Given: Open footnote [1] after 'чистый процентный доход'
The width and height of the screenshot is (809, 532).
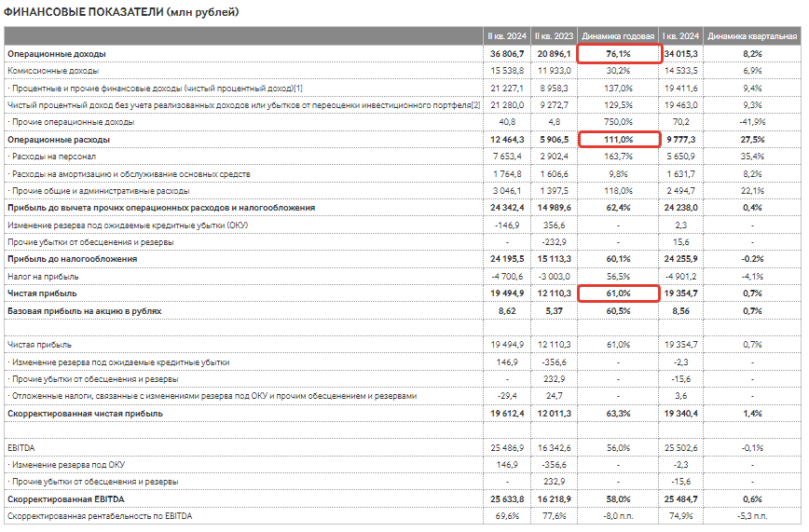Looking at the screenshot, I should pos(298,89).
